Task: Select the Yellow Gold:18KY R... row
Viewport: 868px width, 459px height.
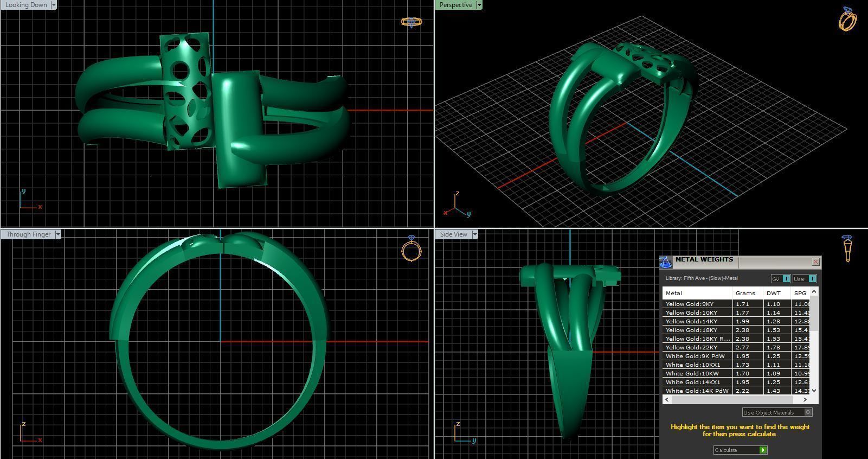Action: point(736,339)
